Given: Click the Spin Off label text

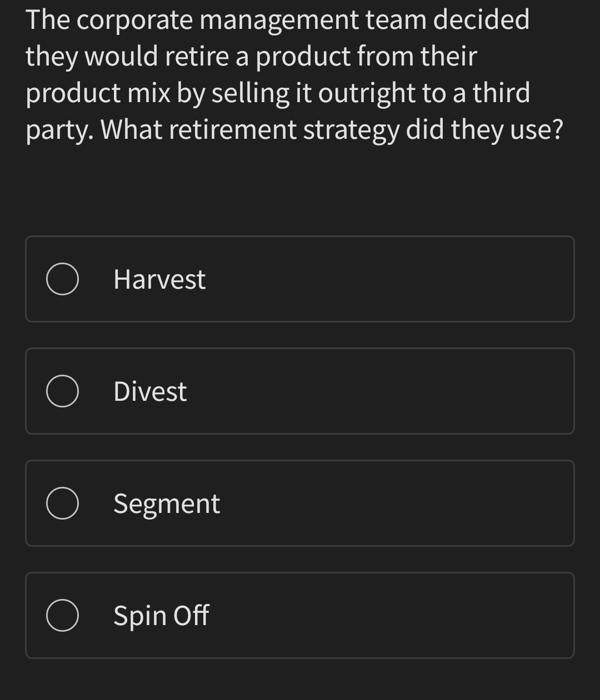Looking at the screenshot, I should click(161, 615).
